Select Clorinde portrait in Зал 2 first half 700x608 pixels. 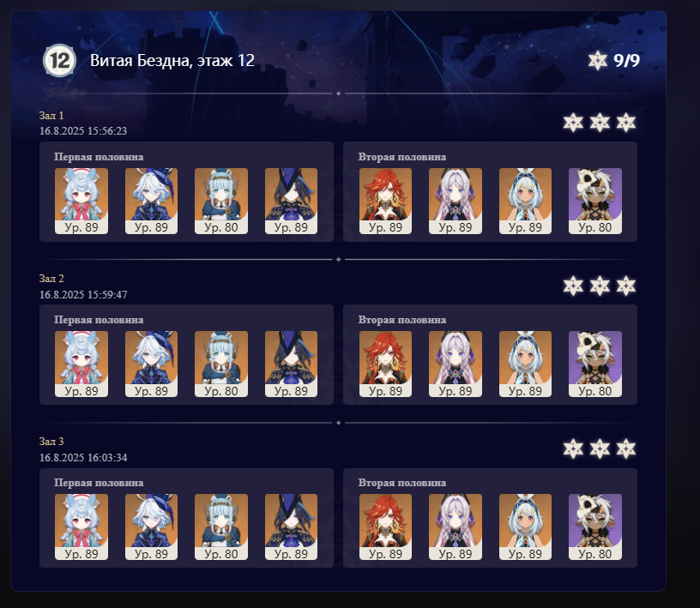click(291, 364)
